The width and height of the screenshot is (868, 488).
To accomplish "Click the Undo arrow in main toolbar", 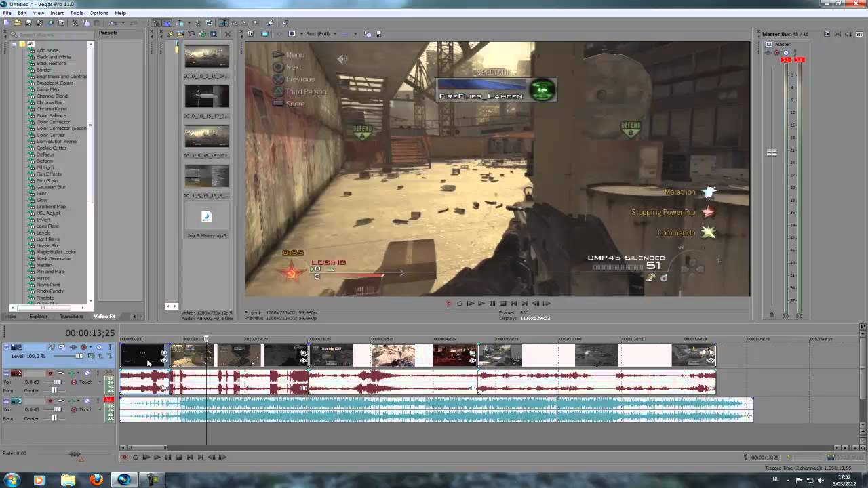I will tap(113, 23).
